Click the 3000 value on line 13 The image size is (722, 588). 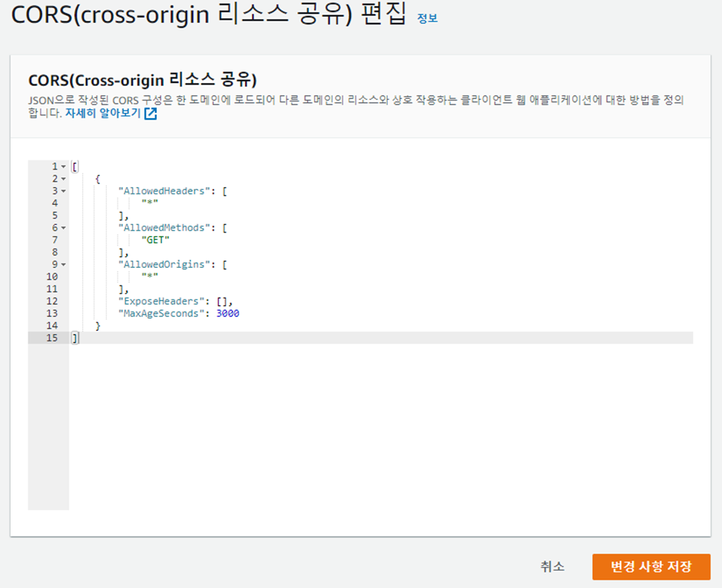point(228,313)
